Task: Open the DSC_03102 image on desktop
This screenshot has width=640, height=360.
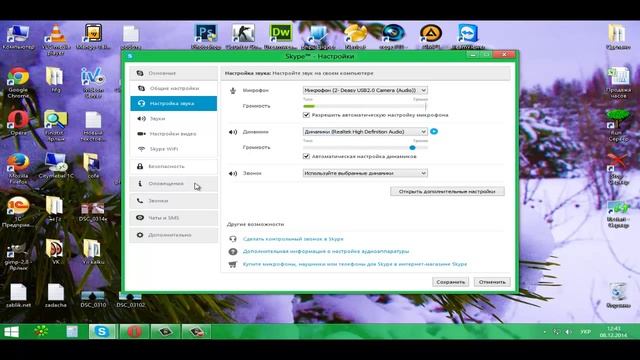Action: click(x=131, y=299)
